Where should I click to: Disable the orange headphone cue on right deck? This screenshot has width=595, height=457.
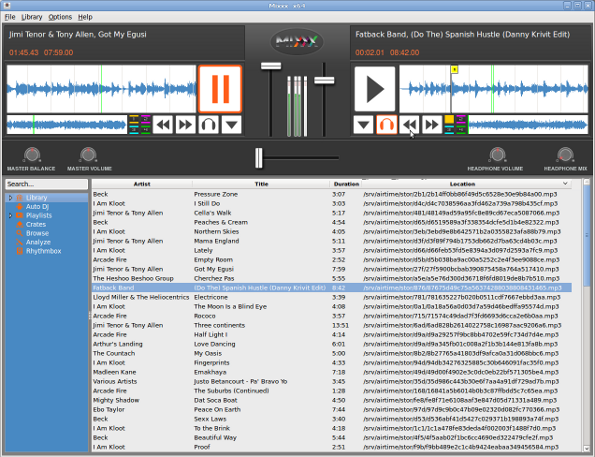387,124
